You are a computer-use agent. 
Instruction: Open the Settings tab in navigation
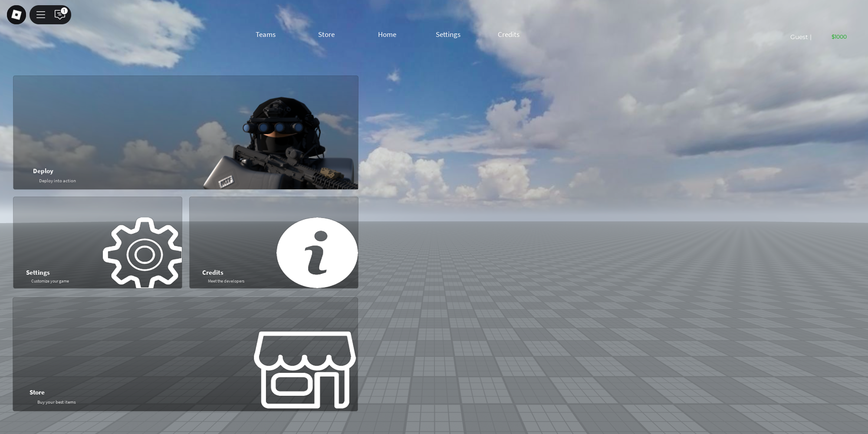448,34
